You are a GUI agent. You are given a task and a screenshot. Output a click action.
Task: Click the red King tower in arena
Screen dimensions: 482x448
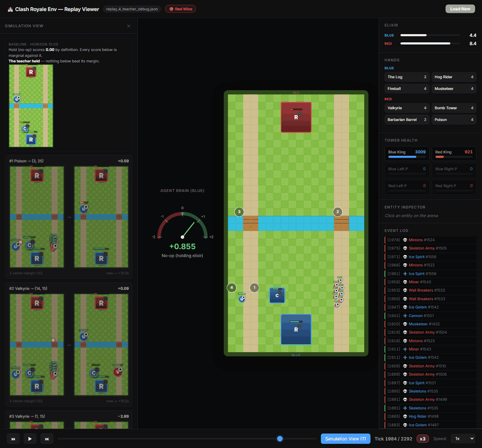pos(296,117)
